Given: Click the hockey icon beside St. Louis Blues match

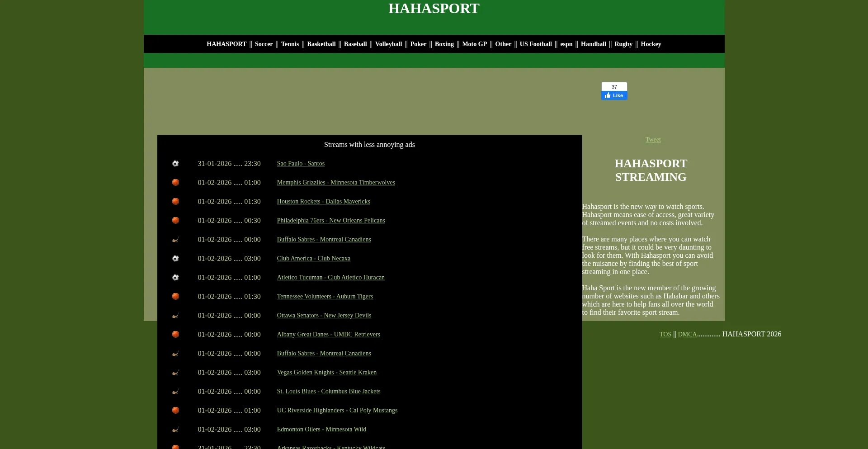Looking at the screenshot, I should point(175,392).
